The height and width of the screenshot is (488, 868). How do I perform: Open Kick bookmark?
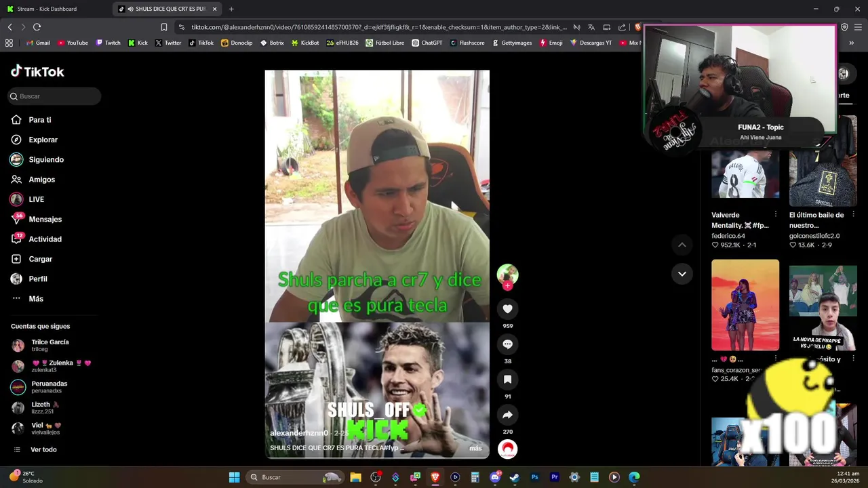tap(138, 43)
